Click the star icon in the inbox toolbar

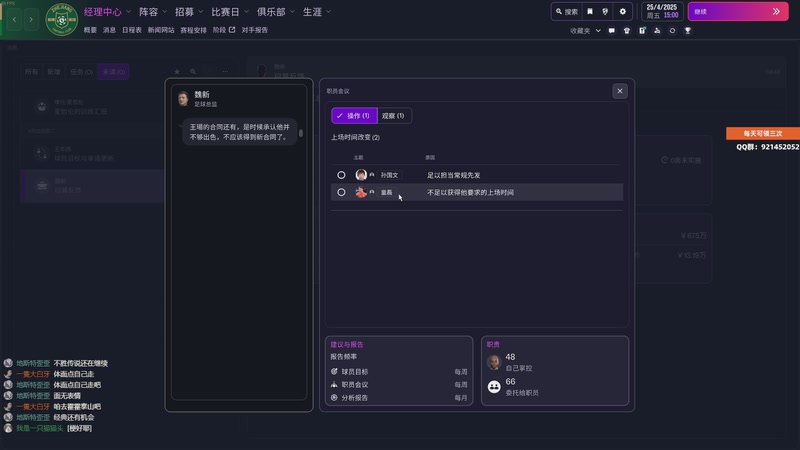(177, 71)
